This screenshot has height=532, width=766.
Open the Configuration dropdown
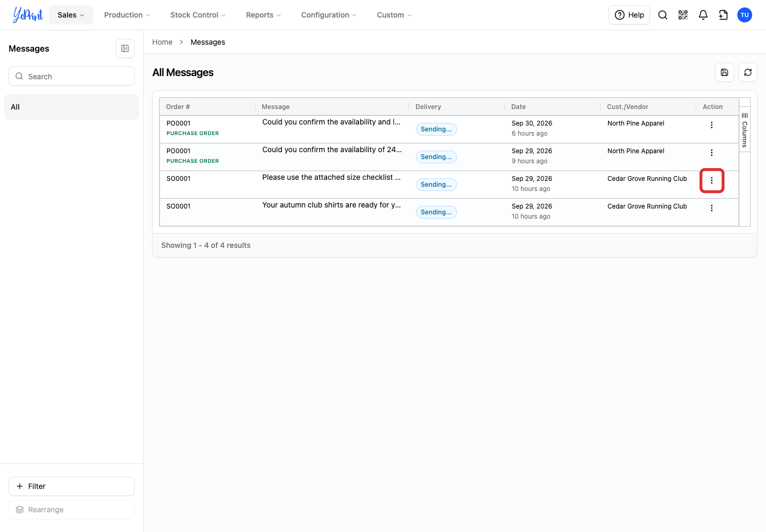click(x=329, y=15)
